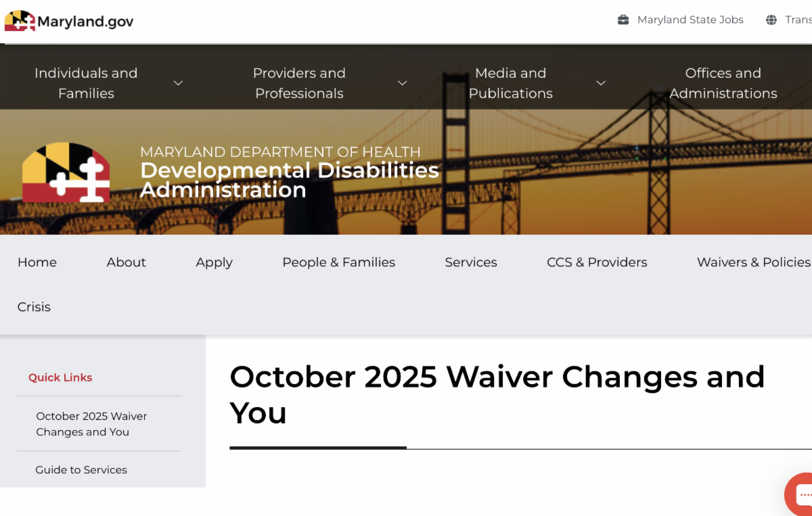Open October 2025 Waiver Changes quick link

(91, 424)
